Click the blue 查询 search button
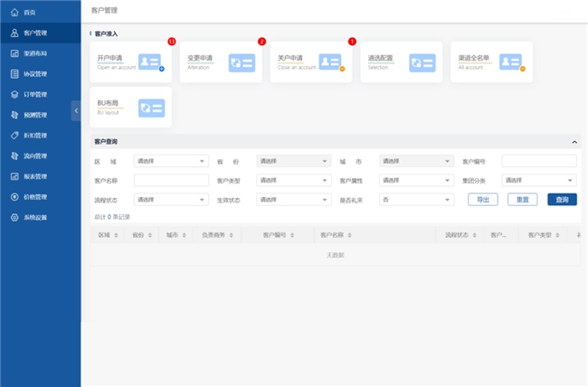Screen dimensions: 588x387 [x=562, y=200]
